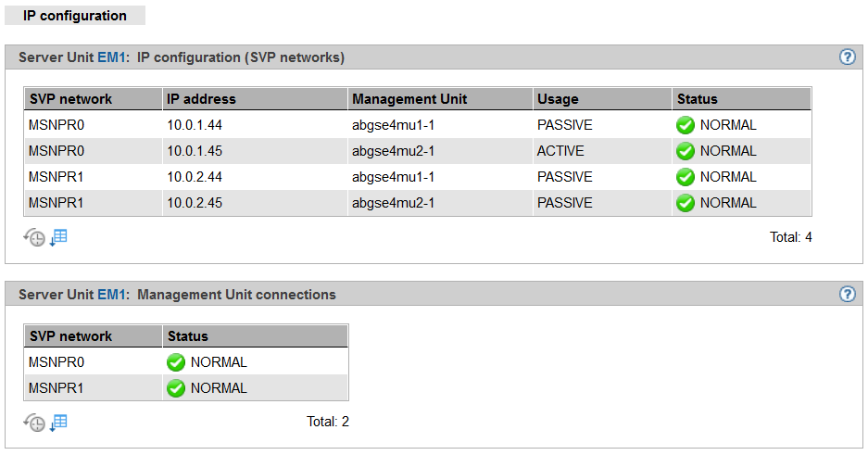Select abgse4mu1-1 cell in the 10.0.2.44 row

(x=394, y=177)
